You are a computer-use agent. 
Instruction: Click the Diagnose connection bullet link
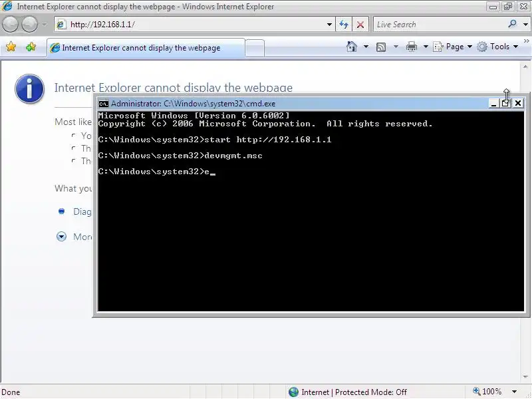coord(82,211)
